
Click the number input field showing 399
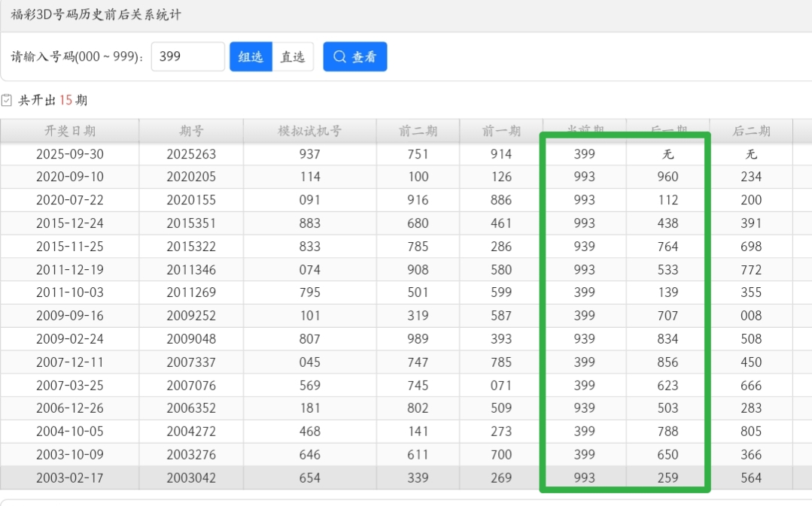(x=187, y=56)
